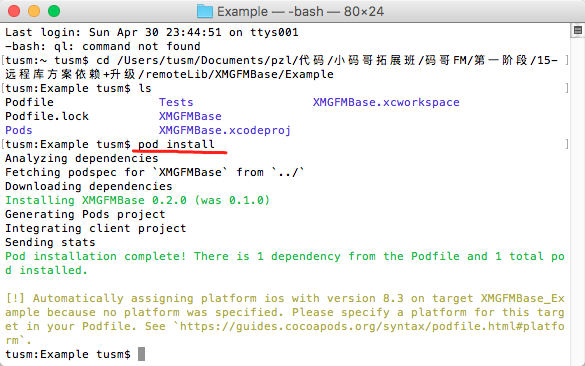585x366 pixels.
Task: Close the Terminal window with the red button
Action: pos(14,11)
